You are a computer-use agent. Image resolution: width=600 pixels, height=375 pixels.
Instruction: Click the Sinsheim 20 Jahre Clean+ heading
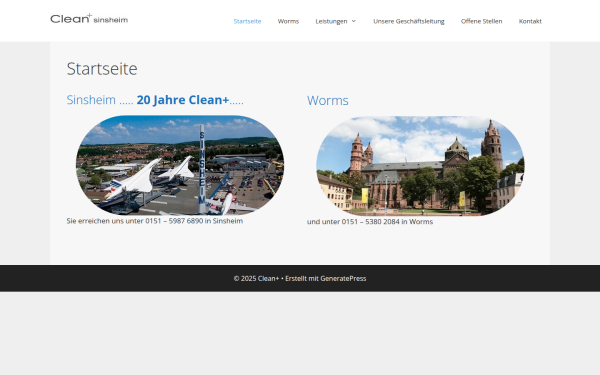coord(155,100)
